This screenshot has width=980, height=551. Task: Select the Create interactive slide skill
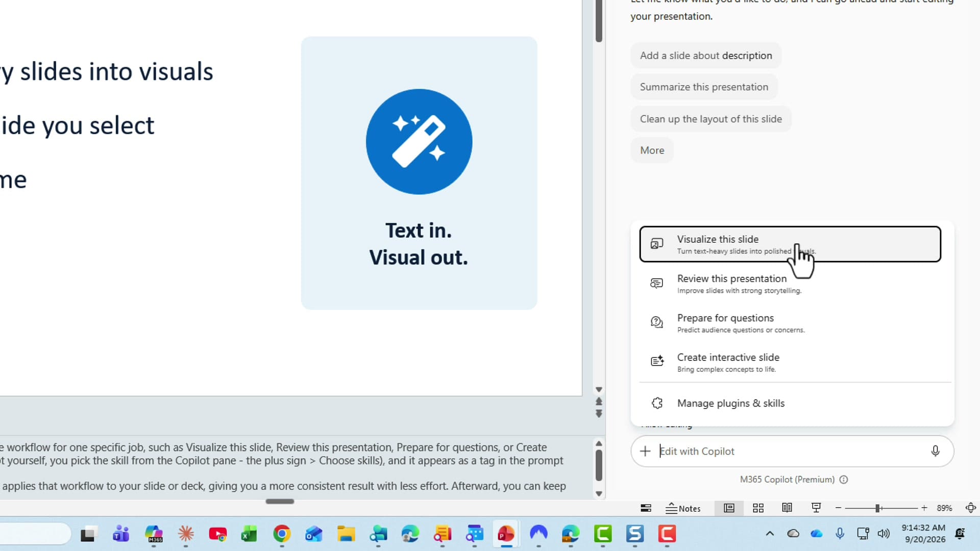(790, 362)
